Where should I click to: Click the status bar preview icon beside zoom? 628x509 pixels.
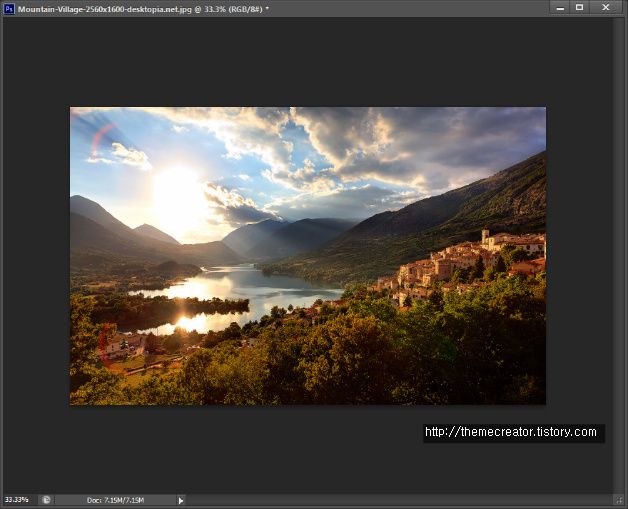point(46,500)
